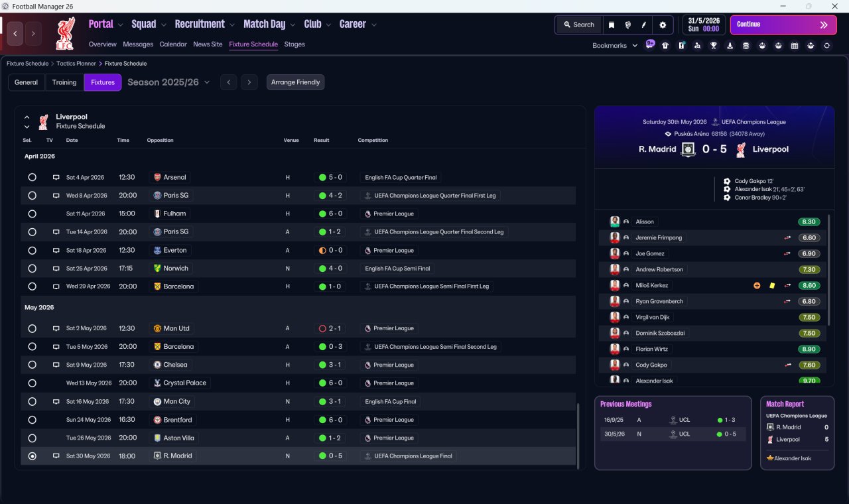This screenshot has height=504, width=849.
Task: Switch to the General tab
Action: click(x=27, y=82)
